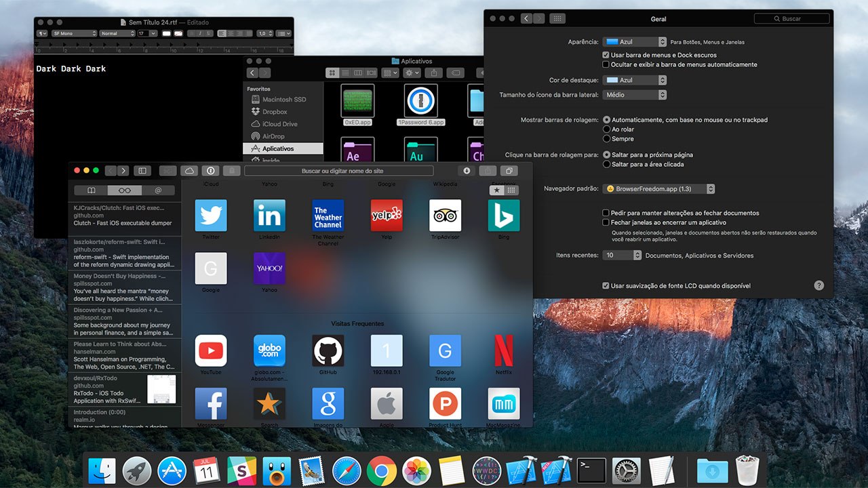
Task: Select the 'Ao rolar' scroll bar option
Action: [606, 129]
